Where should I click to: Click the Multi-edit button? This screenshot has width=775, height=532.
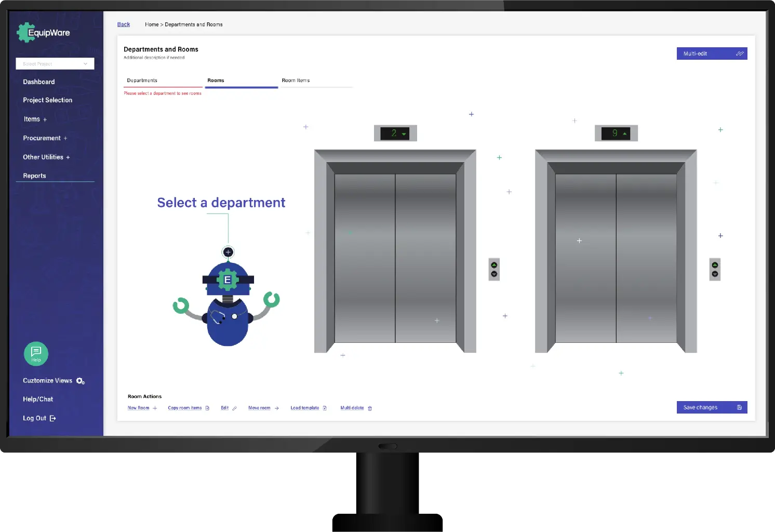click(712, 53)
